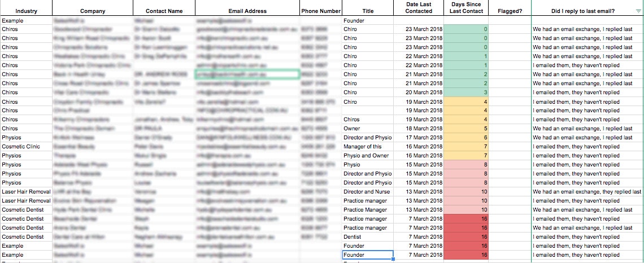Select the 'Email Address' header cell
Image resolution: width=644 pixels, height=263 pixels.
[247, 8]
